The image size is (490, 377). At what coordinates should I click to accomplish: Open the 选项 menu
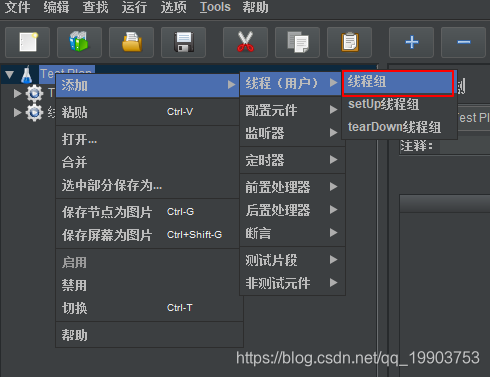pyautogui.click(x=173, y=7)
